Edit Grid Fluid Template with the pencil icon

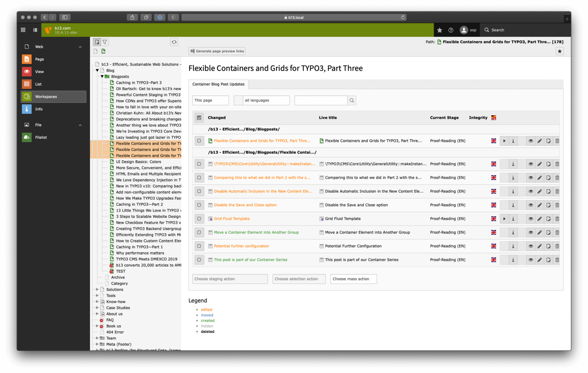tap(540, 219)
